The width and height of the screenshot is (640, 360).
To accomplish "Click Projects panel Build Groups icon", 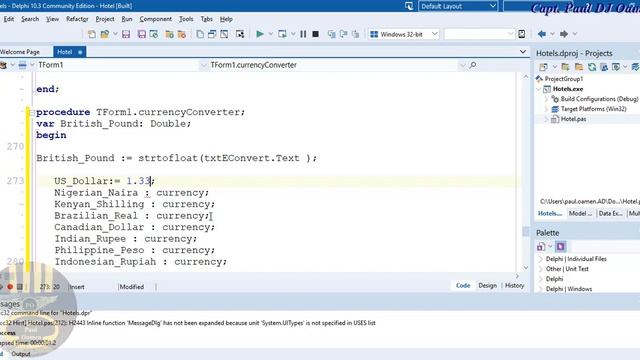I will [604, 67].
